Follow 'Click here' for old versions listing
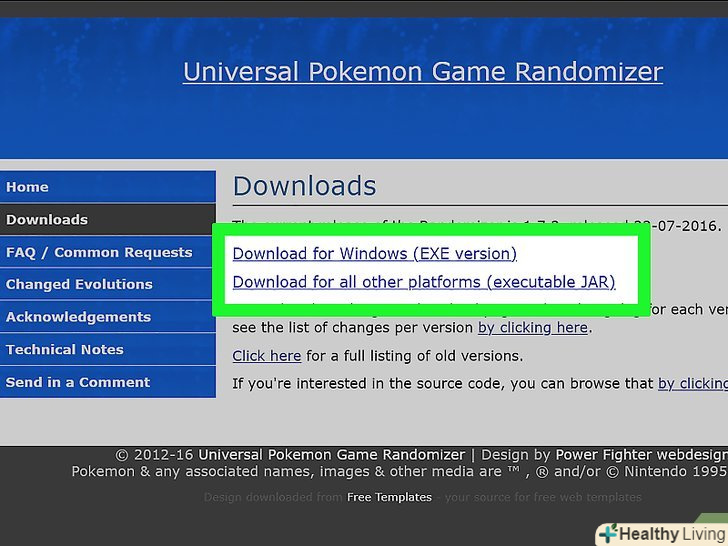The height and width of the screenshot is (546, 728). click(x=267, y=356)
